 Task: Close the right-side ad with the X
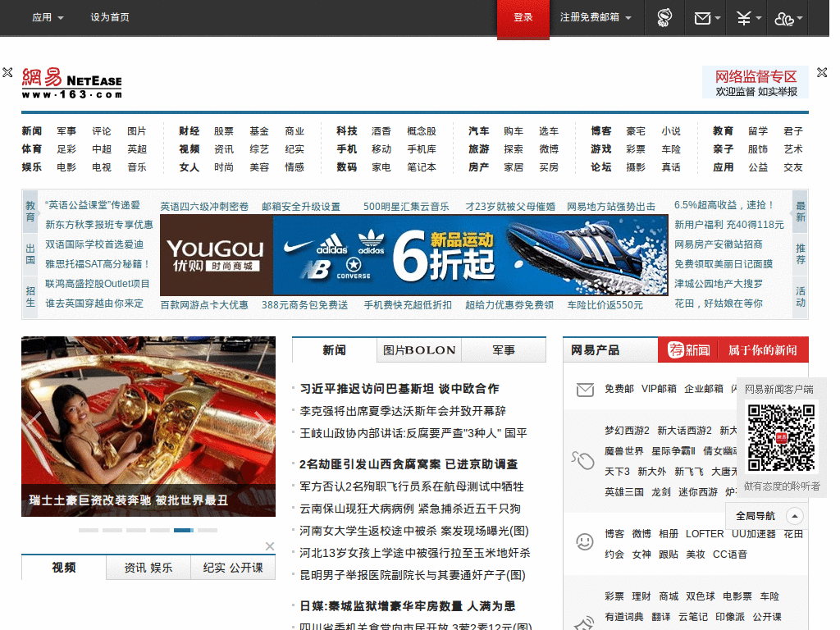822,72
